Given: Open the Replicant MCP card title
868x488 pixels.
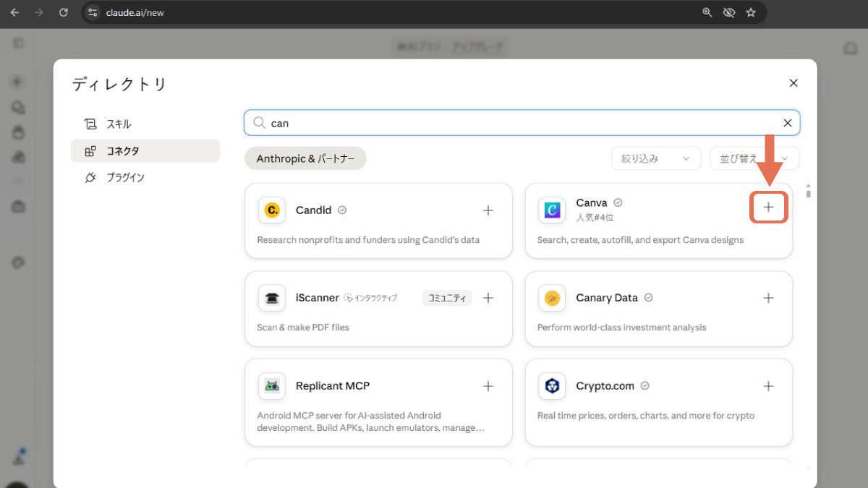Looking at the screenshot, I should point(333,386).
